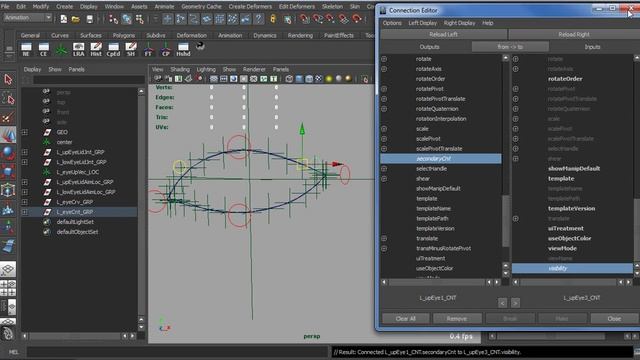Open the CE Connection Editor shelf button
The height and width of the screenshot is (360, 640).
click(x=43, y=49)
